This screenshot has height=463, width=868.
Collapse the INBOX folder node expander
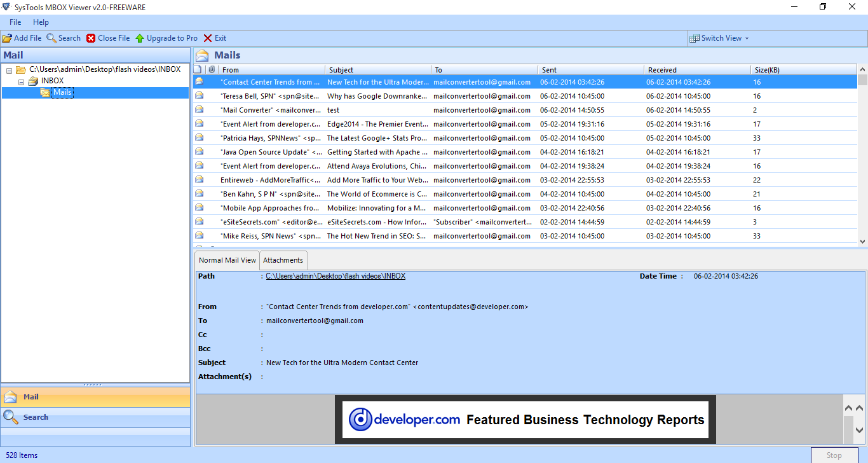point(21,81)
